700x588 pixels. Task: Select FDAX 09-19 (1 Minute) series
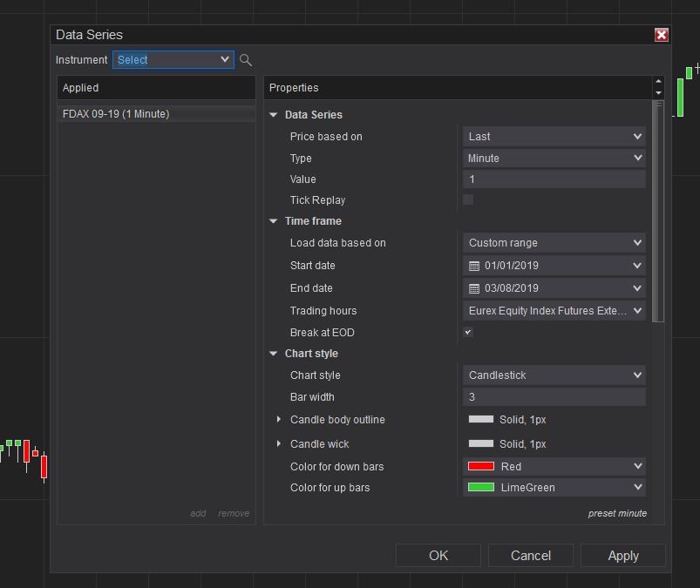117,114
